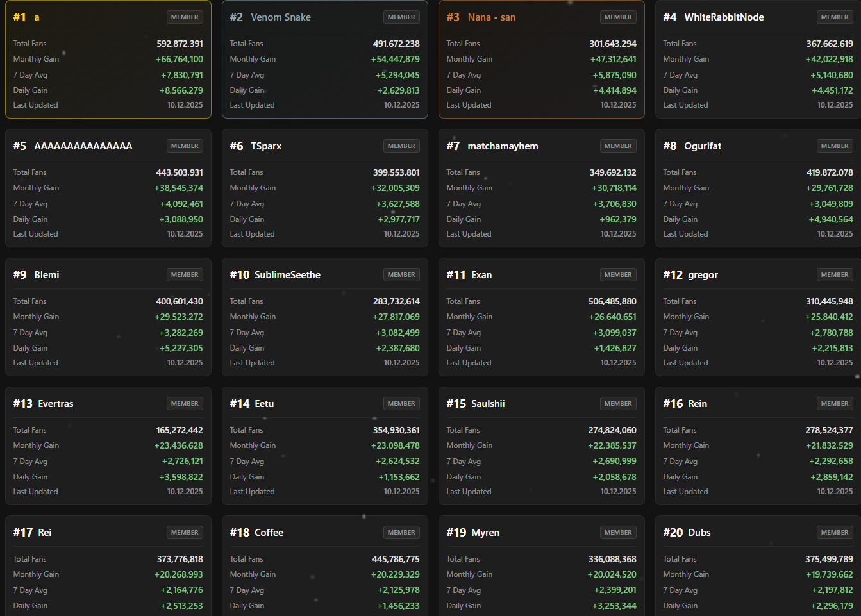Click the MEMBER badge on Dubs's card
The width and height of the screenshot is (861, 616).
point(835,533)
